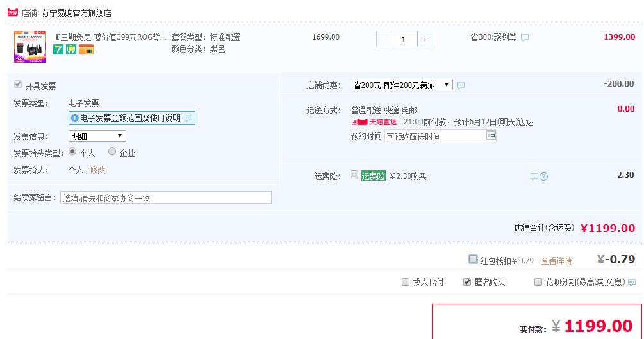Screen dimensions: 644x339
Task: Click comment icon beside 店铺优惠 dropdown
Action: 460,85
